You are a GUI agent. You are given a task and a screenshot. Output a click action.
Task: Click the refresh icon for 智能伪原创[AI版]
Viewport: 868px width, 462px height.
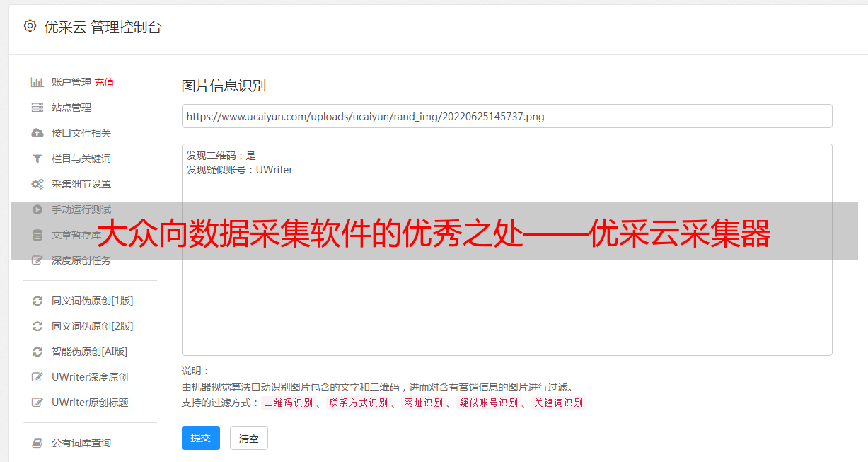pyautogui.click(x=37, y=352)
